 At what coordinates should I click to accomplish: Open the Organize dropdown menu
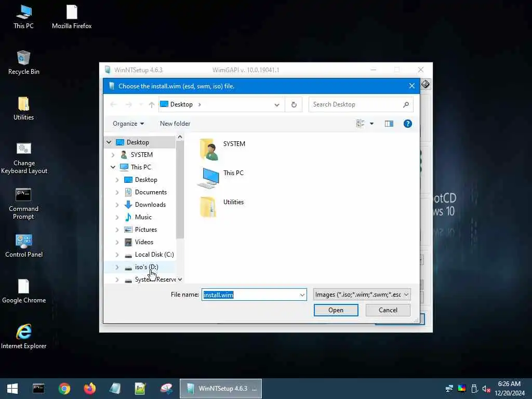(x=128, y=124)
